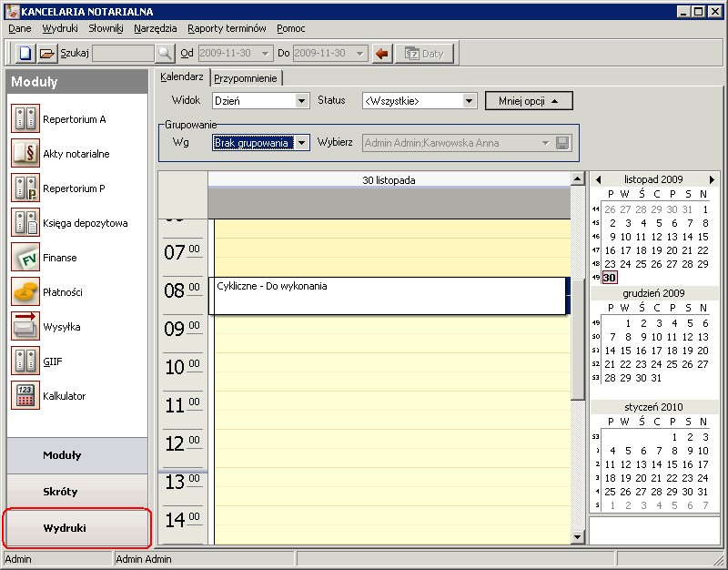
Task: Click the magnifier search icon
Action: tap(165, 53)
